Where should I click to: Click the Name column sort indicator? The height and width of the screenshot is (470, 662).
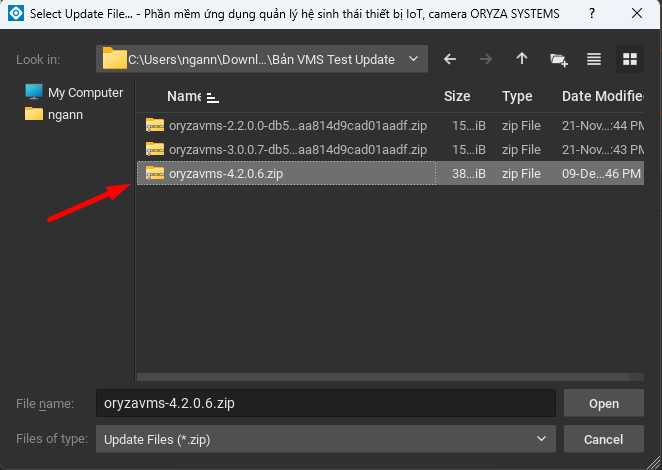pos(212,98)
